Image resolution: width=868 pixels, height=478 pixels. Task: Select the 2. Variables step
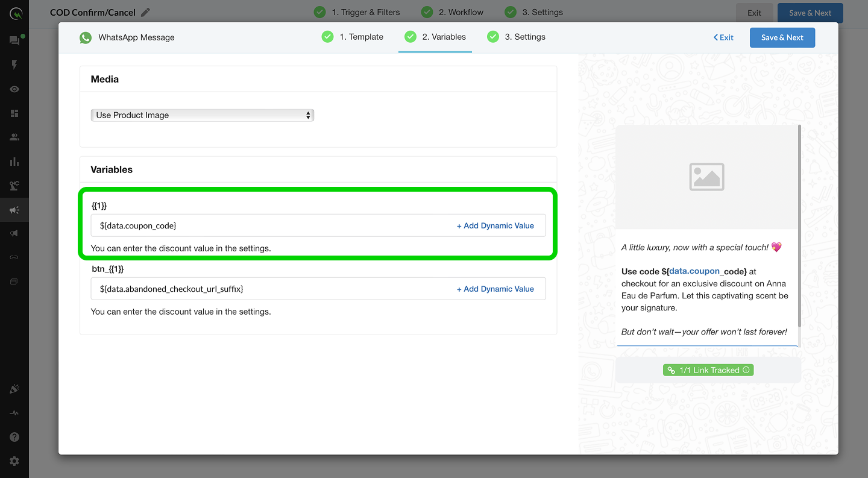click(435, 37)
